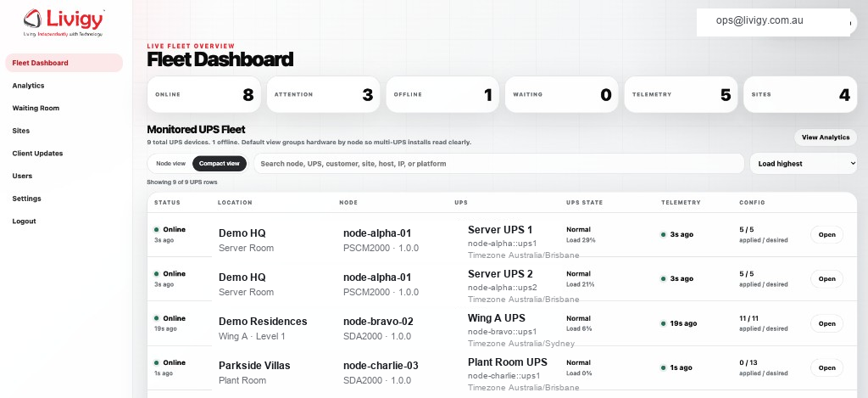Go to Analytics page
Image resolution: width=868 pixels, height=398 pixels.
(28, 86)
